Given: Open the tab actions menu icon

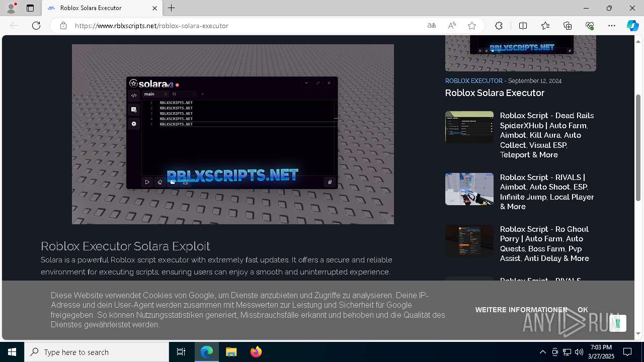Looking at the screenshot, I should 30,8.
